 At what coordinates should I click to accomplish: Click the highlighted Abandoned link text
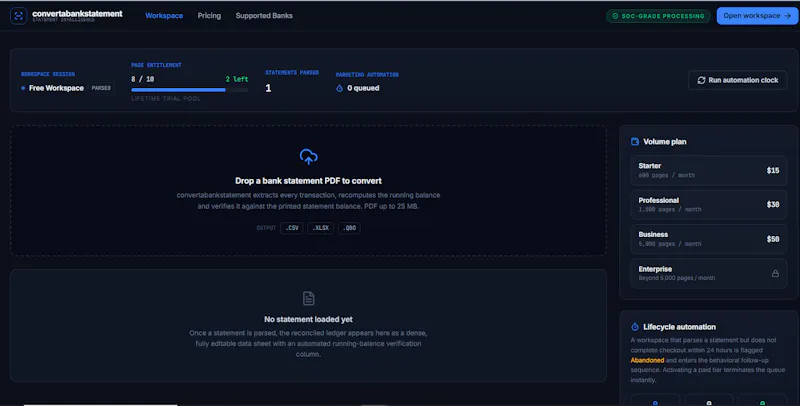(647, 360)
